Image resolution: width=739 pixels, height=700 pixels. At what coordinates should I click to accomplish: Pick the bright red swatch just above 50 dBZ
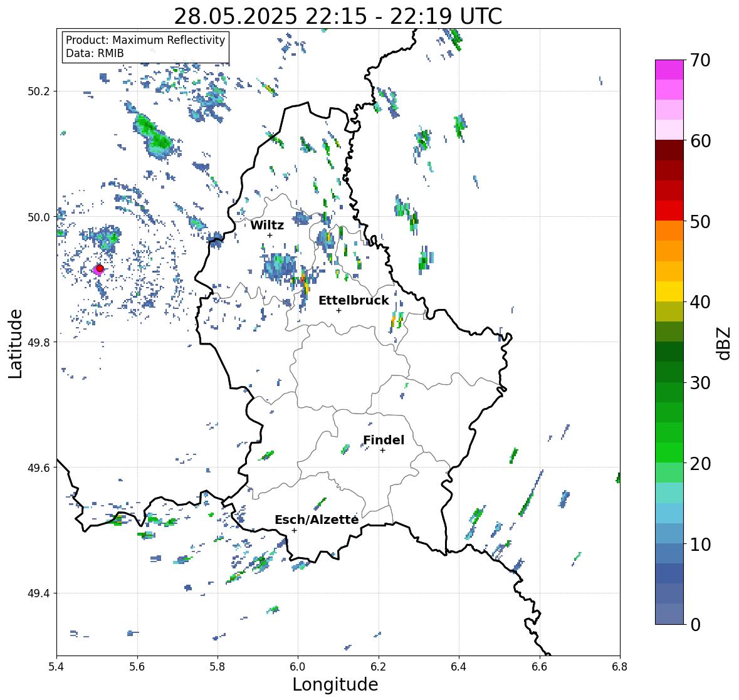(x=669, y=211)
